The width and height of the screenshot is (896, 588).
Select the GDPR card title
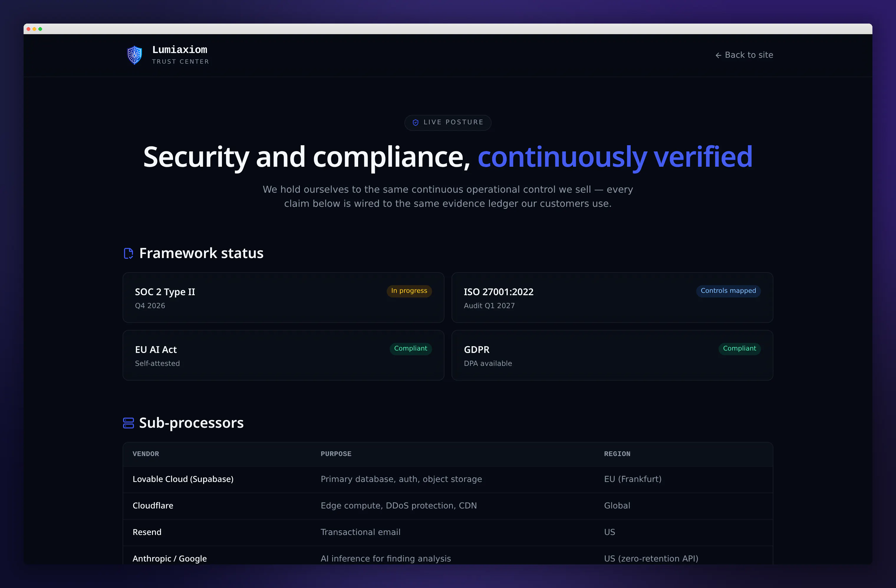[477, 349]
